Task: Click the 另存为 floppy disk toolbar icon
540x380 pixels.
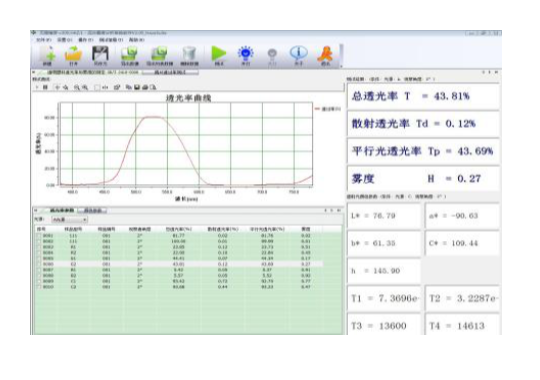Action: (100, 55)
